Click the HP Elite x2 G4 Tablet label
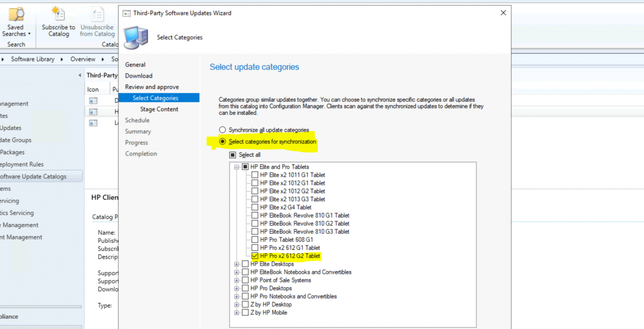The height and width of the screenshot is (329, 644). pos(286,207)
